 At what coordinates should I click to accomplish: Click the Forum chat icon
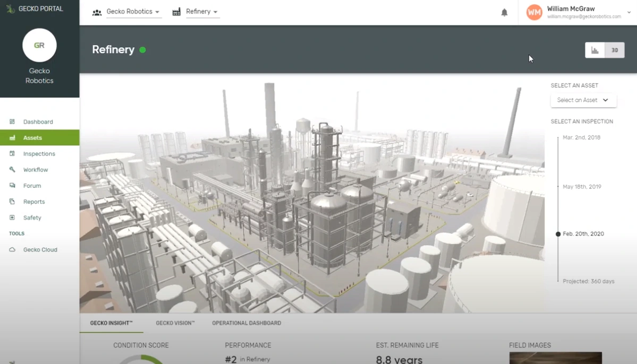(x=12, y=186)
